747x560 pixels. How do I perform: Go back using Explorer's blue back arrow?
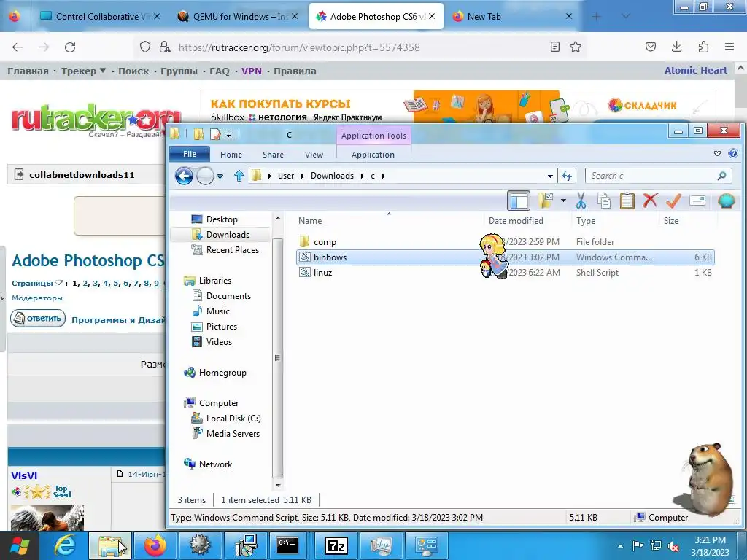point(184,176)
